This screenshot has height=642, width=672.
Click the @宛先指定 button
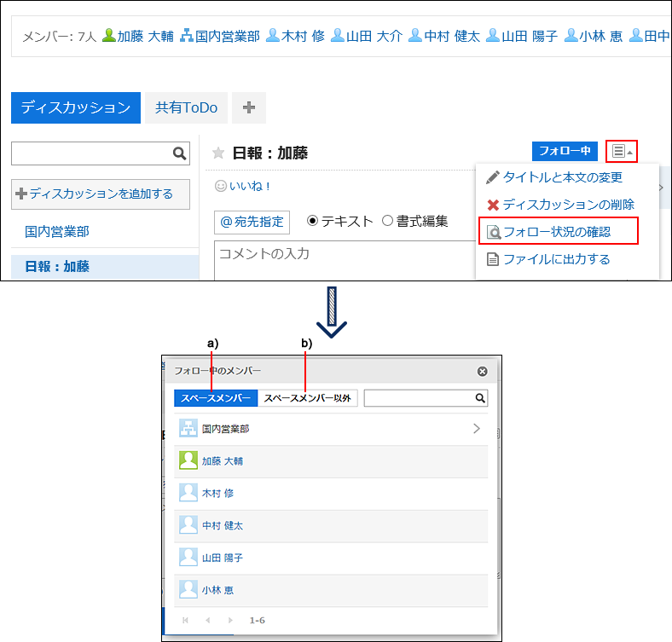tap(252, 222)
